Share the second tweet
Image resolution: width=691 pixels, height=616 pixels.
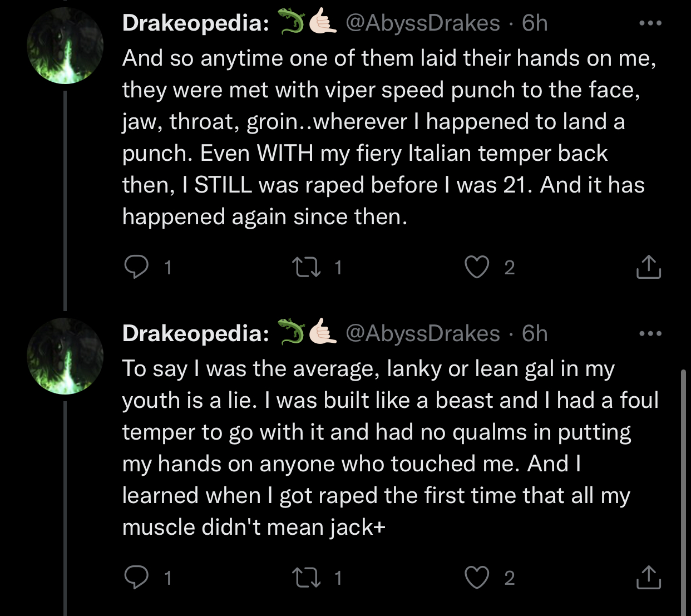(x=648, y=578)
